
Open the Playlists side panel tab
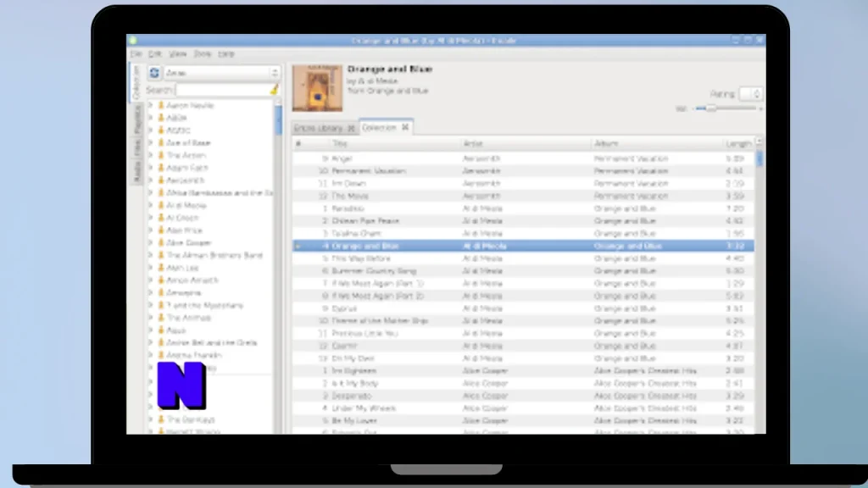[x=136, y=119]
